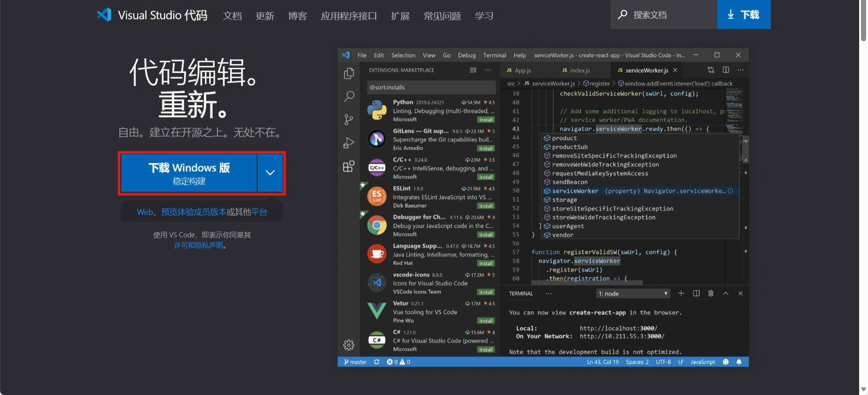Screen dimensions: 868x395
Task: Open the 扩展 navigation link
Action: [400, 16]
